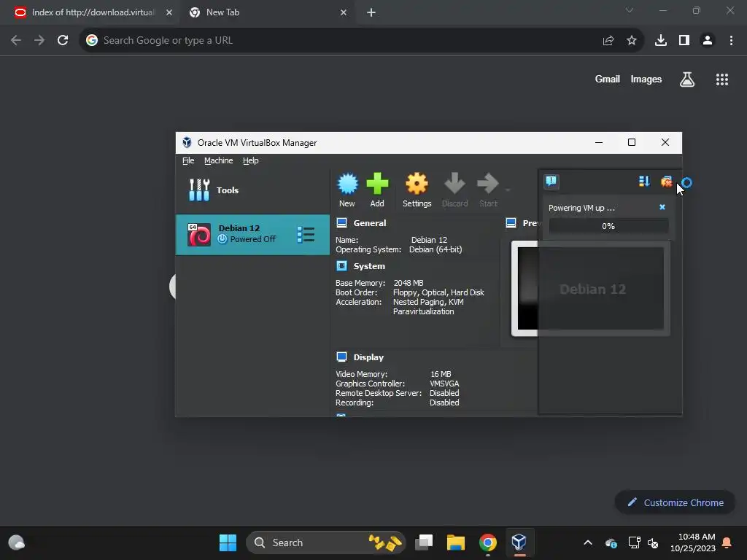
Task: Show hidden system tray icons
Action: tap(588, 542)
